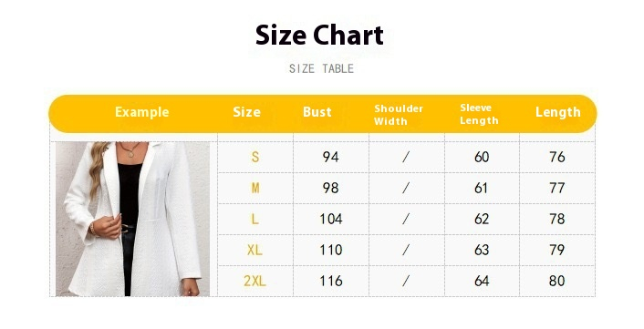Click the Sleeve Length column header
Viewport: 644px width, 329px height.
point(479,114)
